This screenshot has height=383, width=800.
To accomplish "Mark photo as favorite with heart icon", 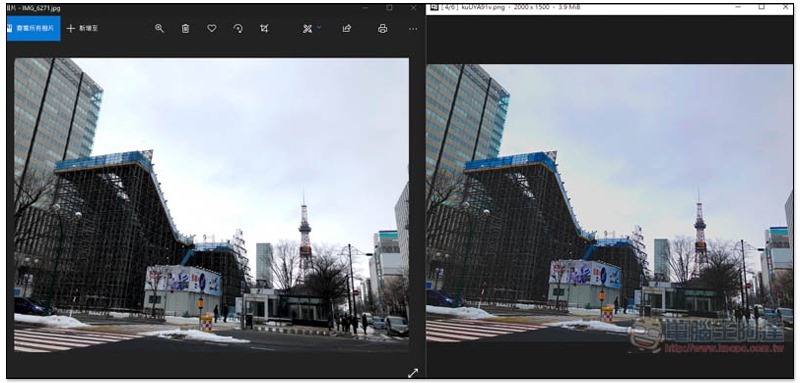I will point(212,29).
